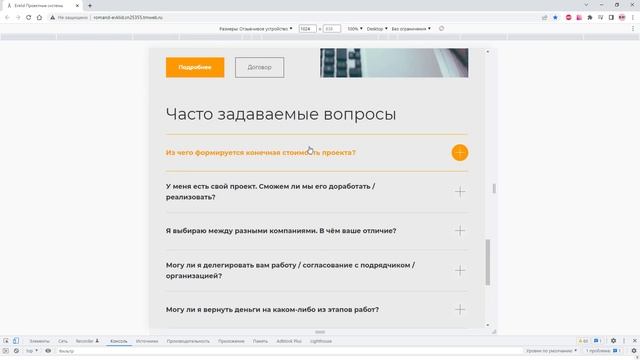Go back to previous page
The image size is (640, 360).
point(7,18)
